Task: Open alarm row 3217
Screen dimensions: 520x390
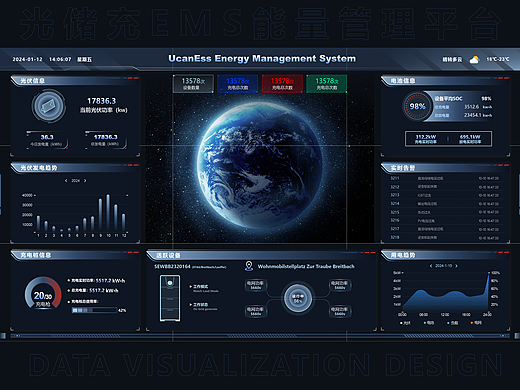Action: point(445,229)
